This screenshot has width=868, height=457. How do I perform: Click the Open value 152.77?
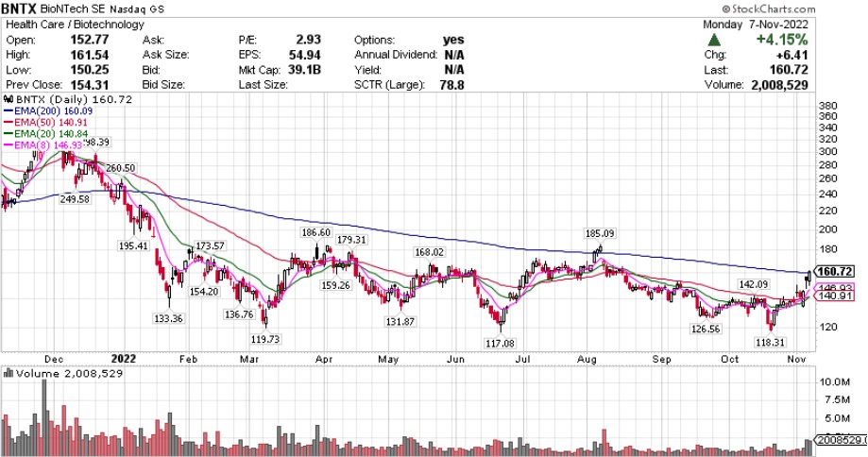pyautogui.click(x=90, y=40)
